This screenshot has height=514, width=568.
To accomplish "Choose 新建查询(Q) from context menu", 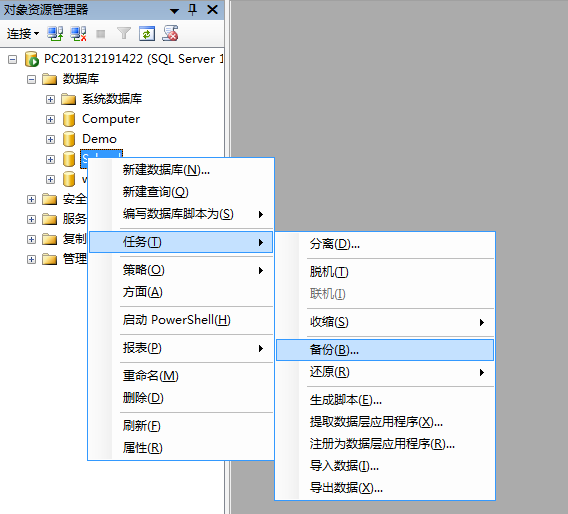I will [x=181, y=192].
